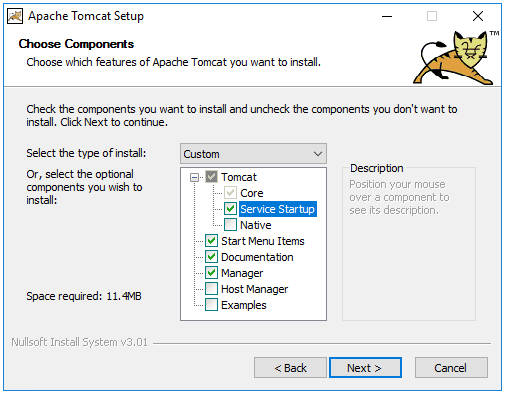This screenshot has width=506, height=395.
Task: Select the Manager tree label
Action: (242, 273)
